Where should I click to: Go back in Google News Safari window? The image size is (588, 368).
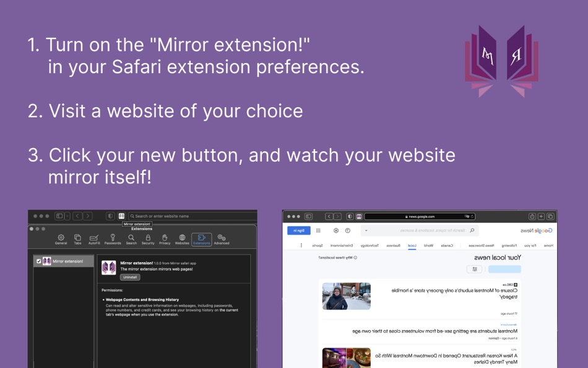point(329,216)
